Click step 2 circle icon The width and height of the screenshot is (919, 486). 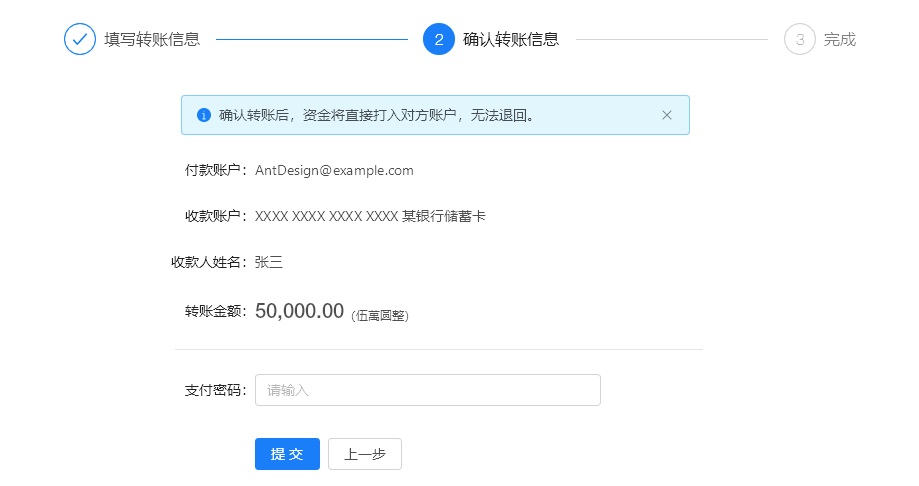coord(439,39)
